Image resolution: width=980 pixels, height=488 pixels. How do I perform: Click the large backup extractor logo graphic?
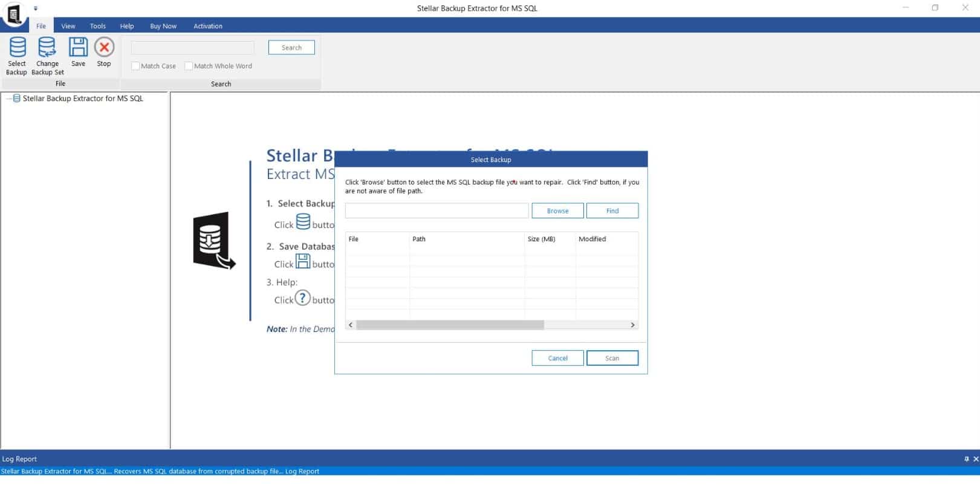[214, 240]
